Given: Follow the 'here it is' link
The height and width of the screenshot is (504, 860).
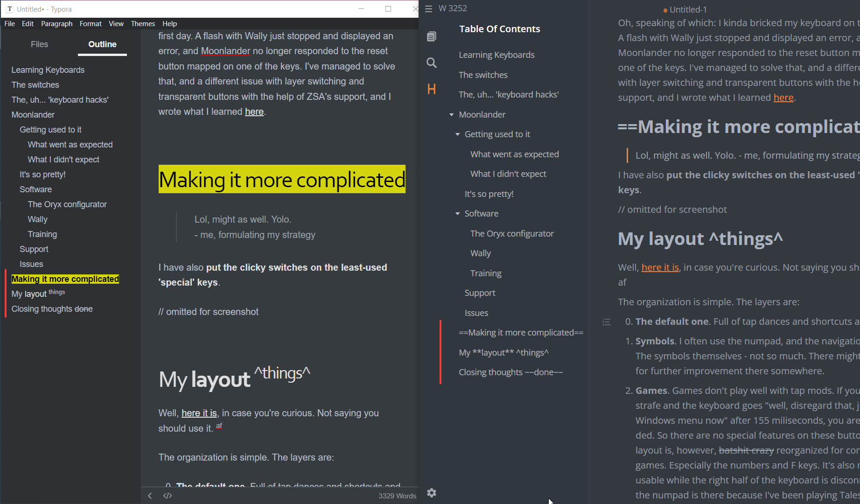Looking at the screenshot, I should coord(199,413).
